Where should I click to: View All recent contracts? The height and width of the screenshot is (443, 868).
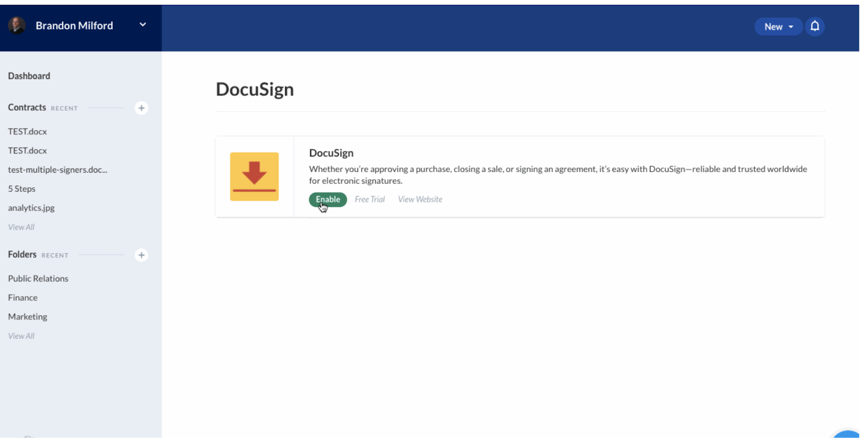coord(21,227)
